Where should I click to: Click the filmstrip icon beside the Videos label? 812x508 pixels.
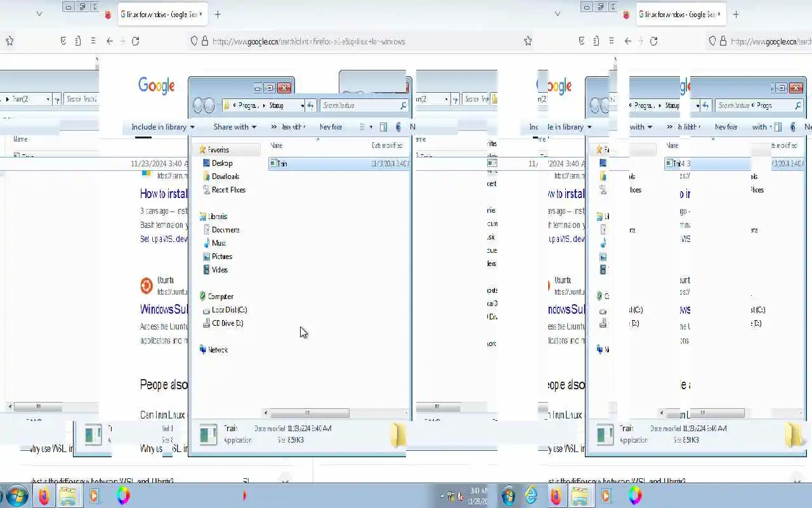pyautogui.click(x=206, y=270)
